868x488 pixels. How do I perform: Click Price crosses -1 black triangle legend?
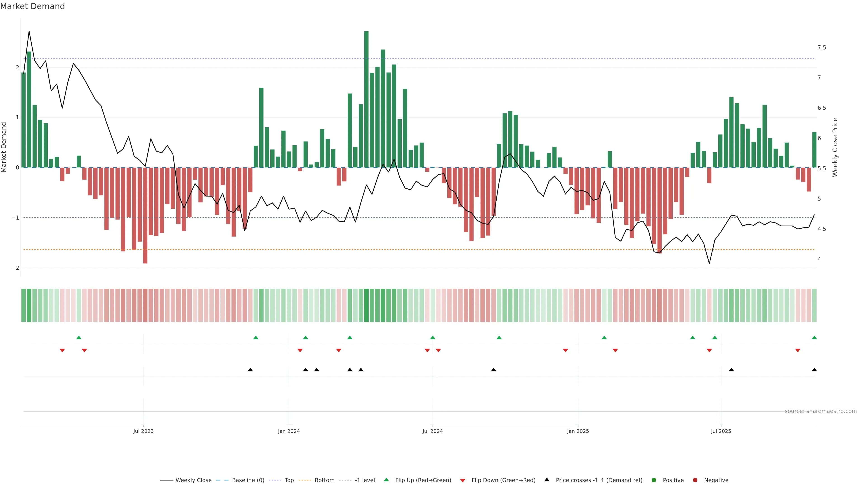coord(547,480)
